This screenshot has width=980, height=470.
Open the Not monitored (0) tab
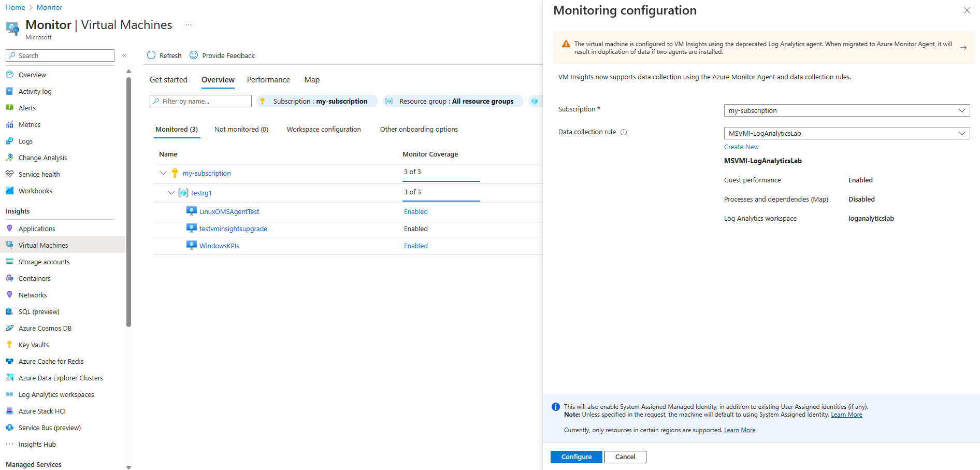click(241, 129)
